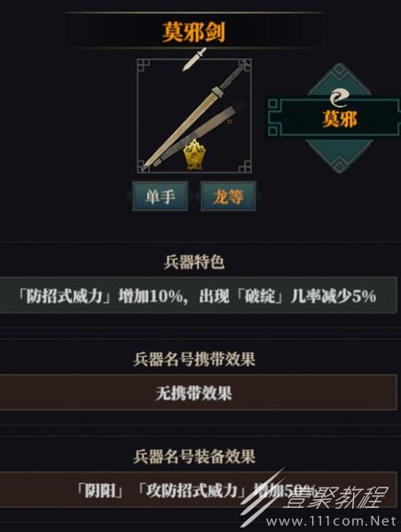Click the 兵器名号装备效果 heading
Screen dimensions: 401x532
click(194, 457)
